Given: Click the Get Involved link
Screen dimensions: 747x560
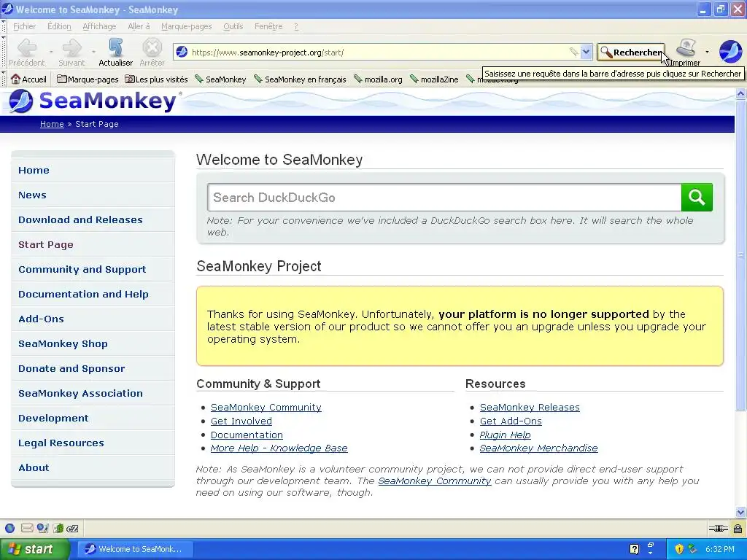Looking at the screenshot, I should coord(241,421).
